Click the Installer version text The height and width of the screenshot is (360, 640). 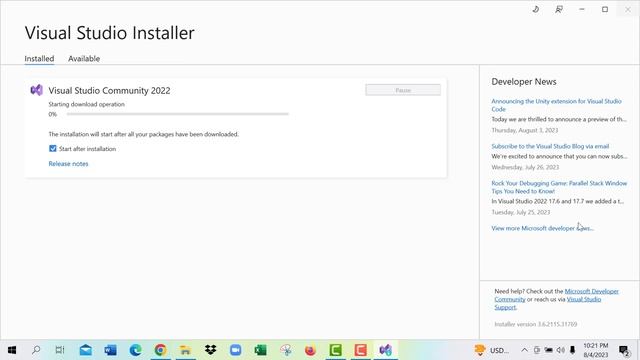(x=536, y=324)
